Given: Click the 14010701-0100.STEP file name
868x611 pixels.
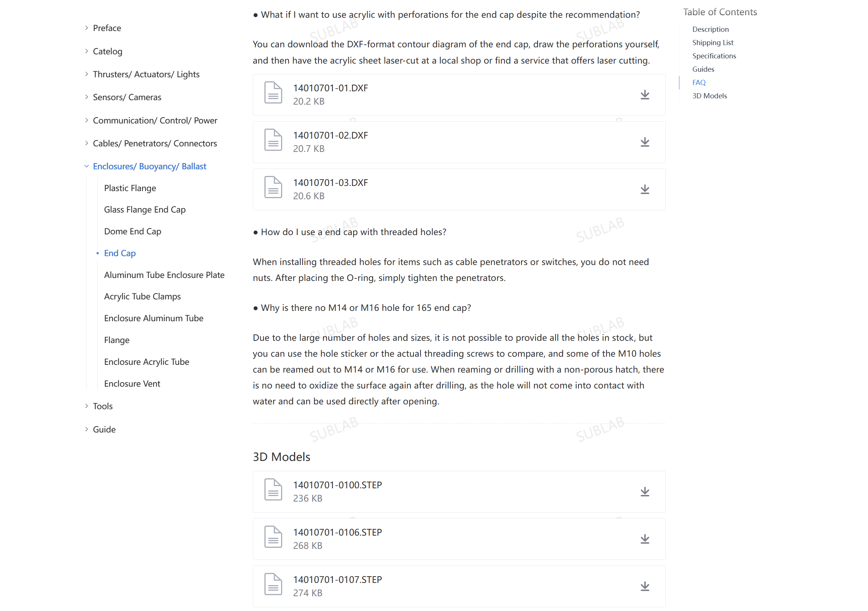Looking at the screenshot, I should (x=338, y=485).
